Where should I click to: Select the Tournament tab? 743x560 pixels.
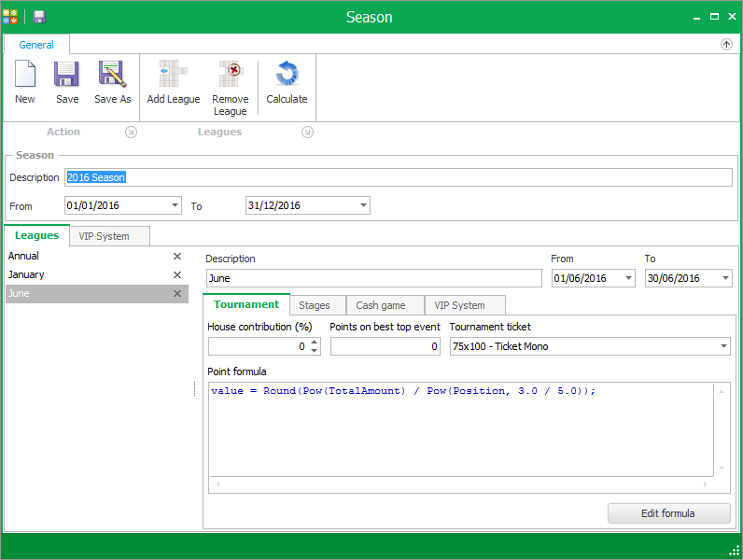click(246, 304)
